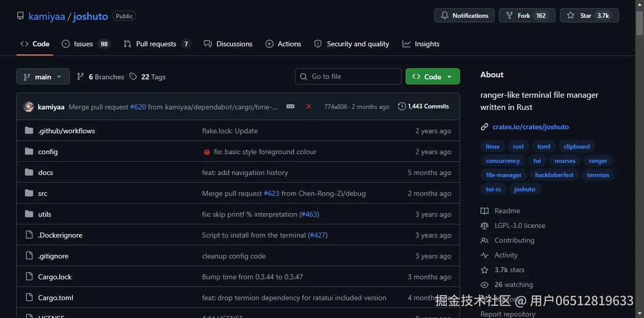Open 'feat: add navigation history' commit message
Screen dimensions: 644x318
coord(245,172)
